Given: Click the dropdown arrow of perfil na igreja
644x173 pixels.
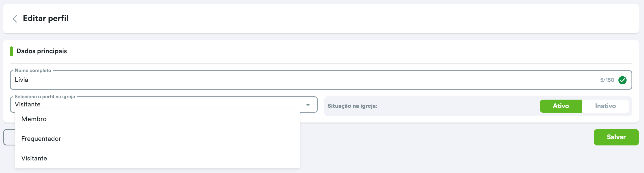Looking at the screenshot, I should pyautogui.click(x=308, y=105).
